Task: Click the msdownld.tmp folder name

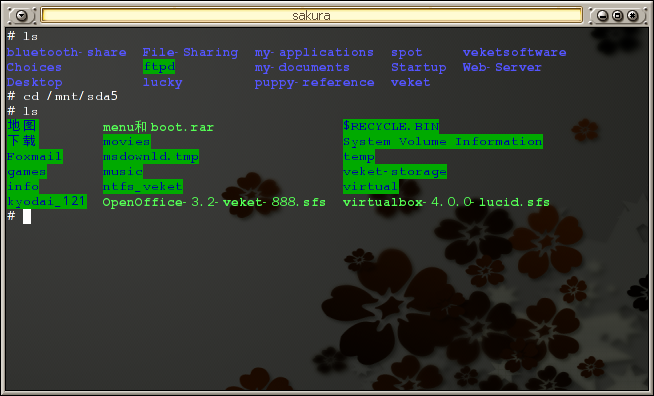Action: coord(151,157)
